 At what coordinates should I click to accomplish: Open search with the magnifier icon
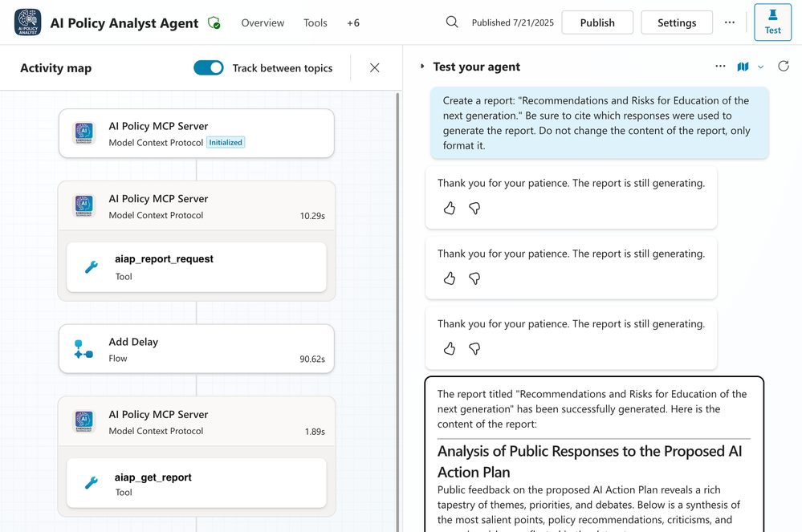tap(452, 22)
